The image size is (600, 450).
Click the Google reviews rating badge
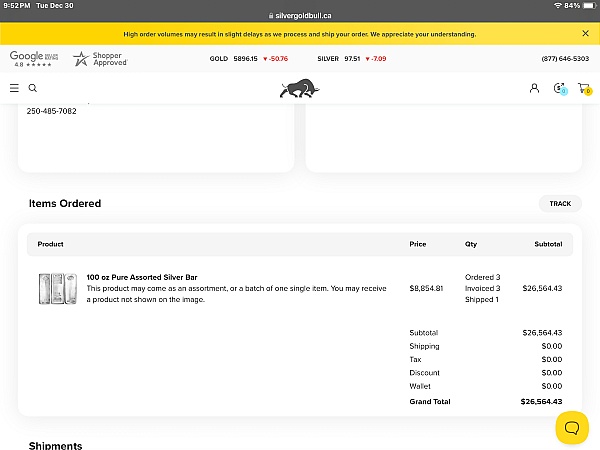33,58
